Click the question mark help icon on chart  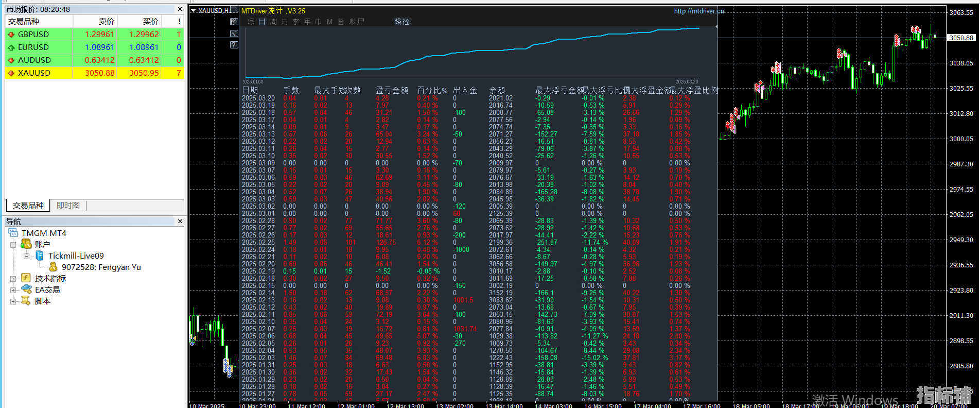point(234,45)
